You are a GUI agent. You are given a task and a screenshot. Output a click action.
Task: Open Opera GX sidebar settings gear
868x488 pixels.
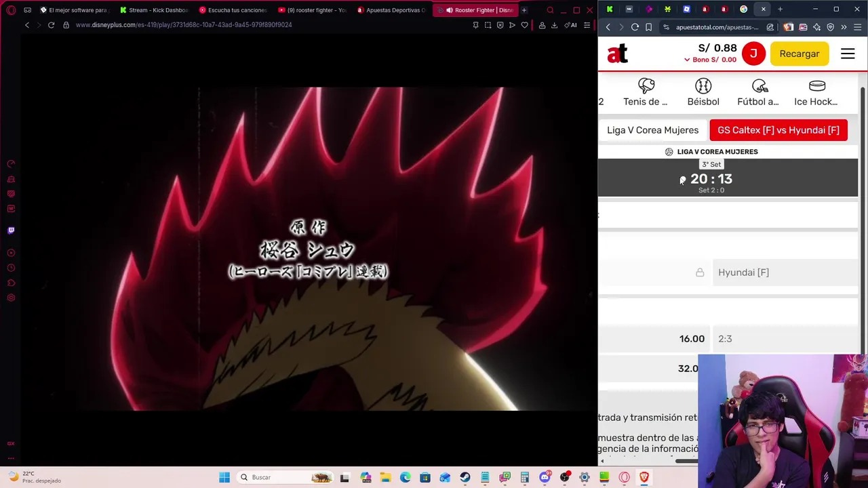click(x=11, y=298)
